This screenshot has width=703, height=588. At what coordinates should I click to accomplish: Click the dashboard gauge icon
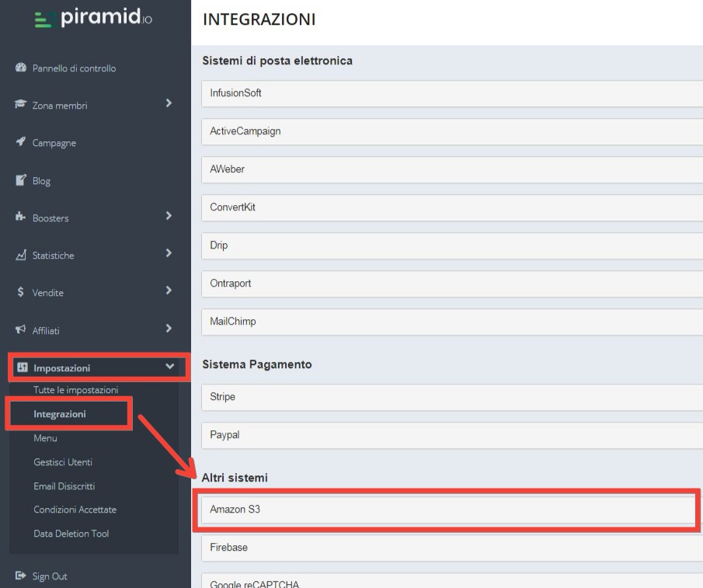[x=21, y=68]
